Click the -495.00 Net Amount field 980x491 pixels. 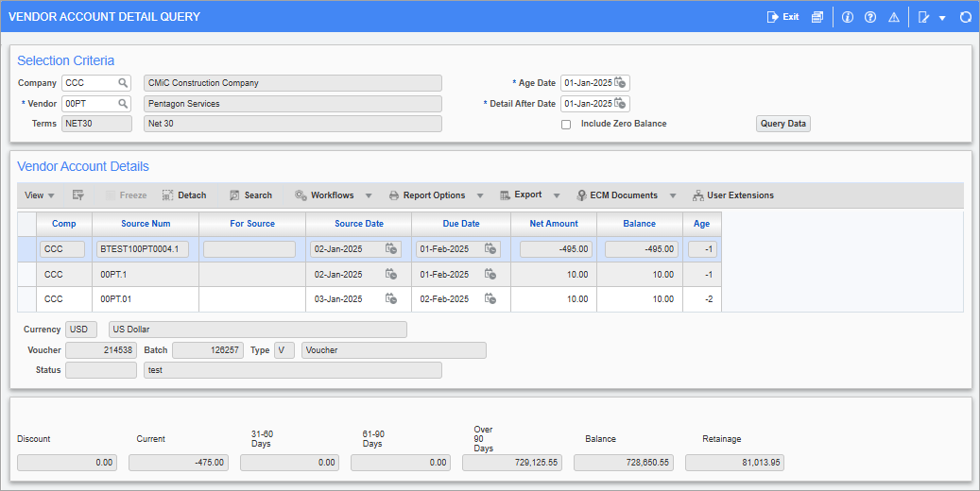coord(556,249)
